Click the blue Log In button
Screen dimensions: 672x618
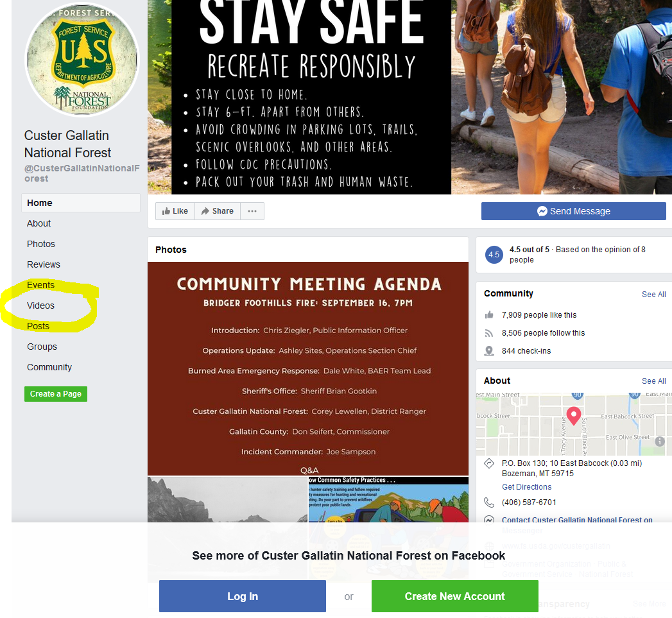[243, 596]
